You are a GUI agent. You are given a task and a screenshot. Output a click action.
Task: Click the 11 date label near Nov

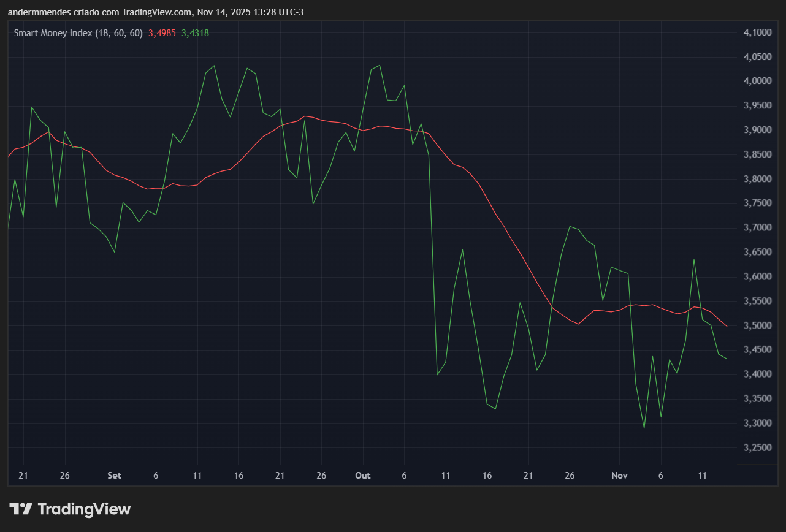point(702,476)
